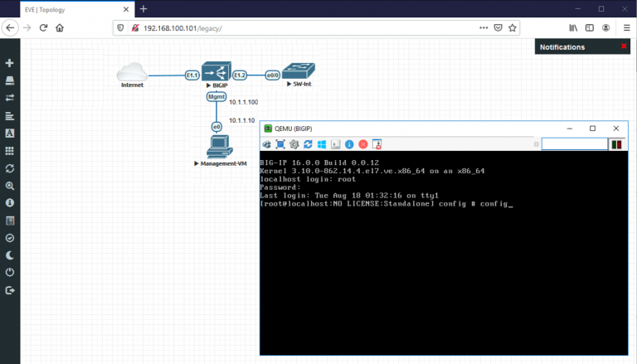637x364 pixels.
Task: Minimize the QEMU (BIGIP) window
Action: click(x=570, y=129)
